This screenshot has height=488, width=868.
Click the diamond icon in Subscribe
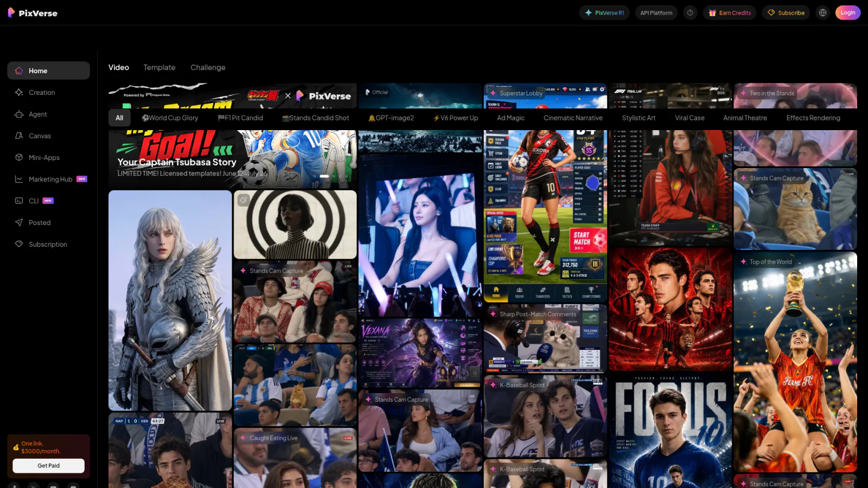[x=771, y=12]
